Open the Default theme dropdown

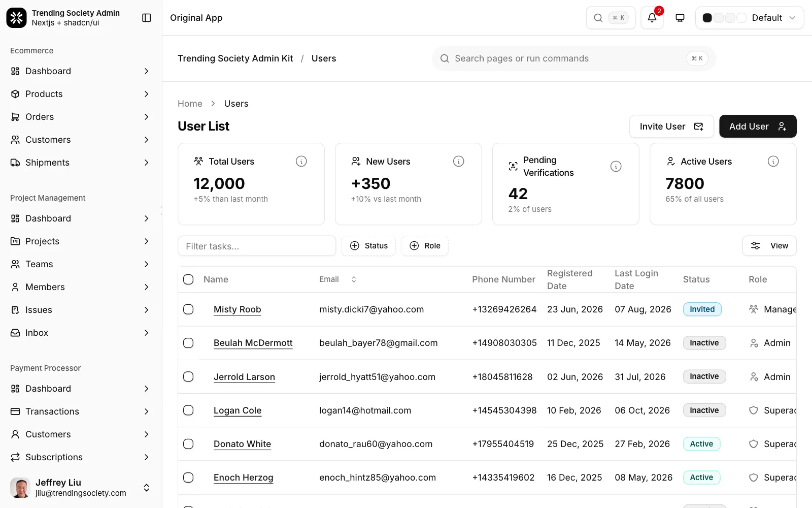(x=750, y=18)
